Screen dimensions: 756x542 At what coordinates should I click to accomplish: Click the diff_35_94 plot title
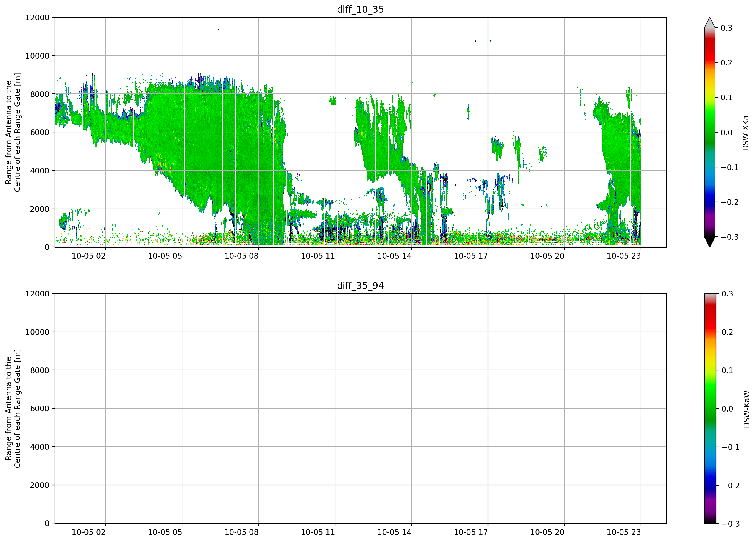click(360, 286)
